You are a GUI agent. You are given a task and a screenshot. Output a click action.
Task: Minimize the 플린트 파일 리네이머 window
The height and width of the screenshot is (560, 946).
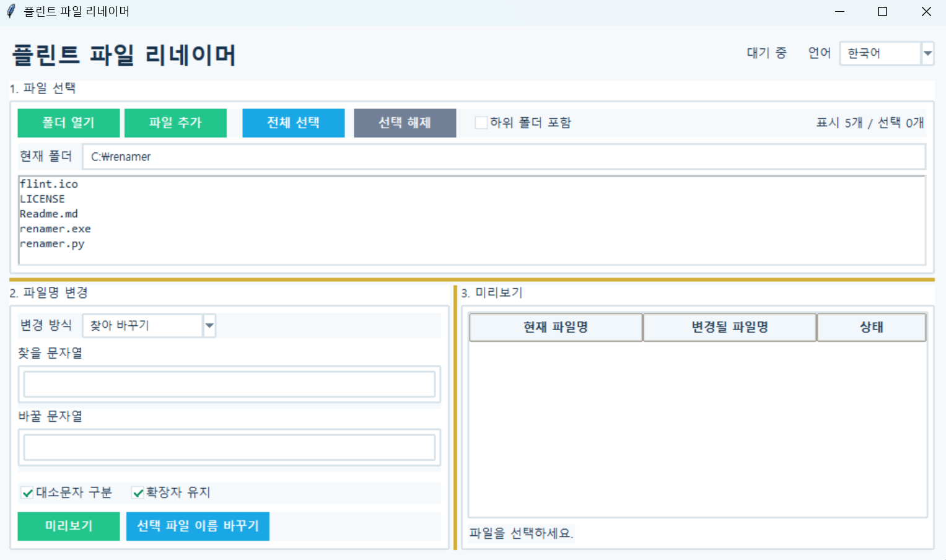tap(840, 12)
